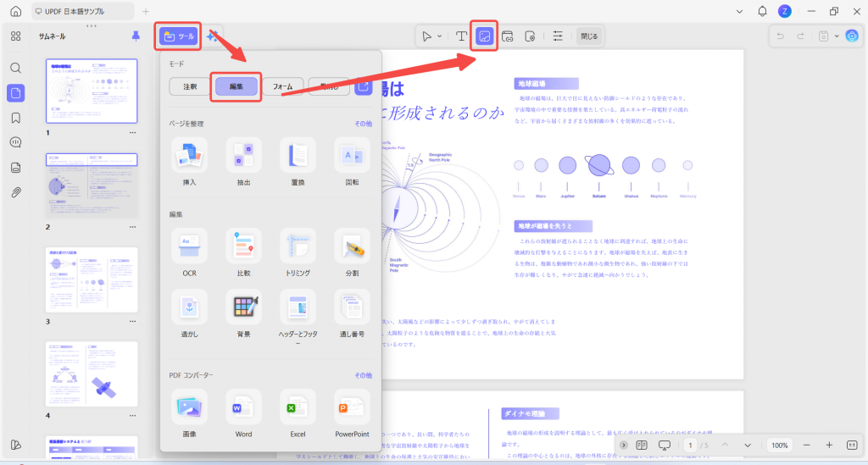Zoom in with plus button
868x465 pixels.
pyautogui.click(x=829, y=446)
